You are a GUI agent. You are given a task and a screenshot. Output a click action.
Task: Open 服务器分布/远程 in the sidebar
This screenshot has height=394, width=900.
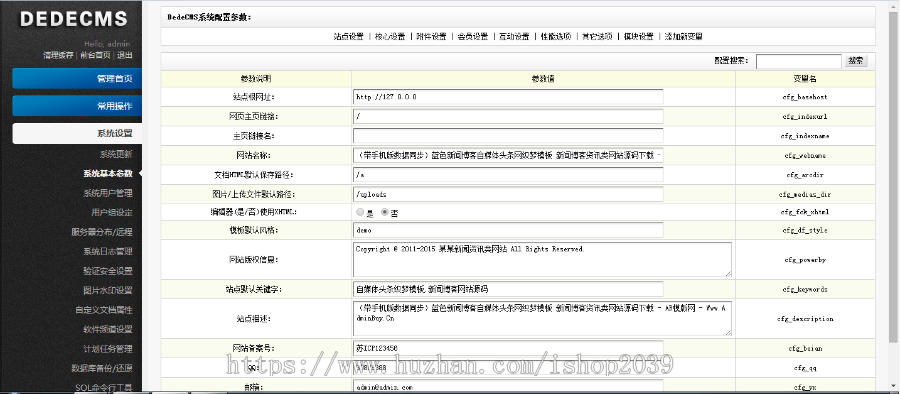click(102, 232)
